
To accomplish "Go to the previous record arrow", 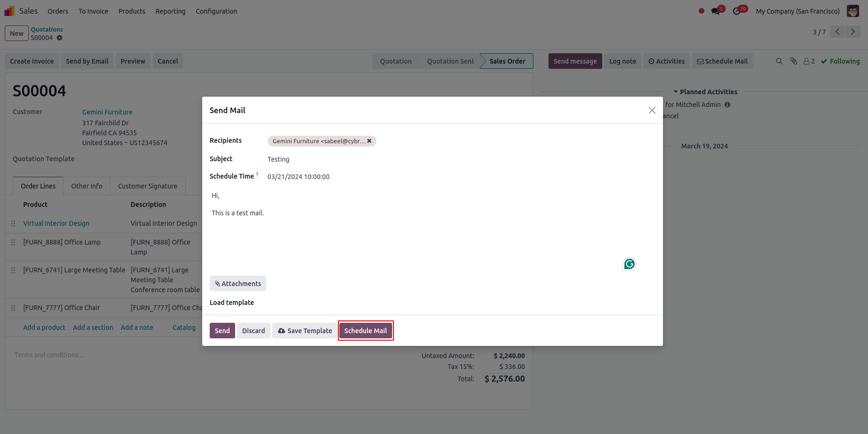I will click(x=837, y=32).
